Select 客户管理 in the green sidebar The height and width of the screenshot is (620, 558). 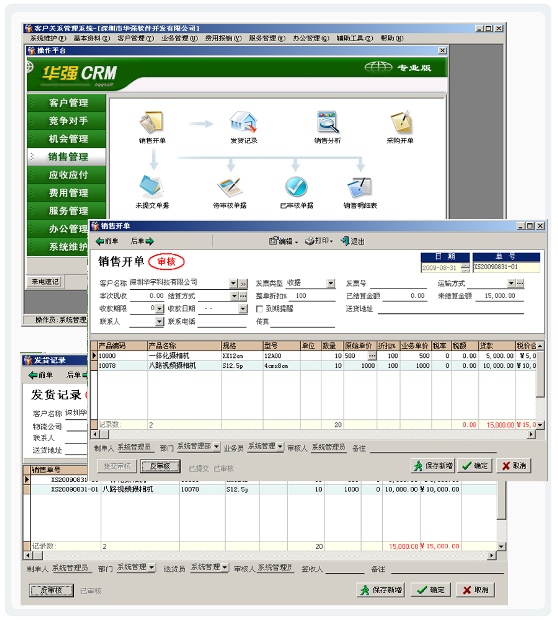pyautogui.click(x=66, y=103)
